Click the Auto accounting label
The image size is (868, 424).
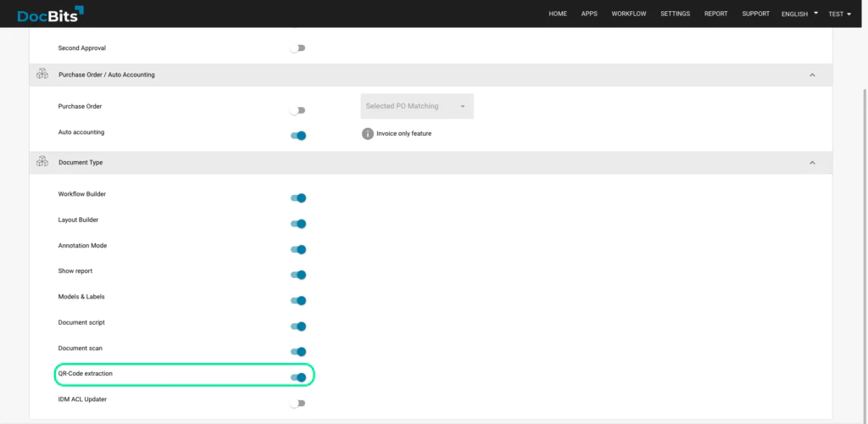point(81,132)
